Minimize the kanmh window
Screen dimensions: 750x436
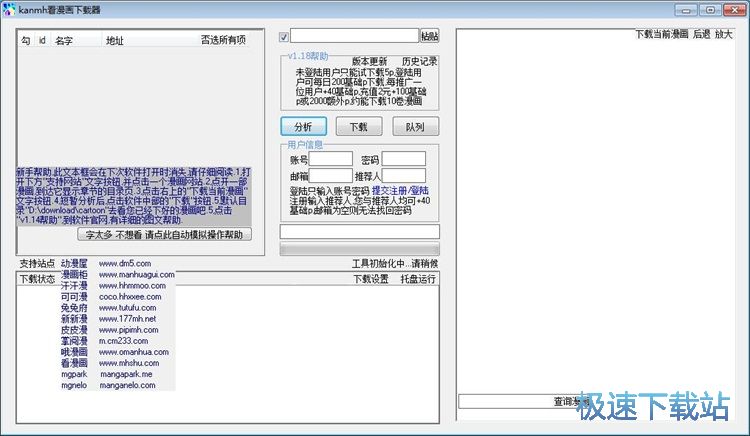(x=686, y=10)
